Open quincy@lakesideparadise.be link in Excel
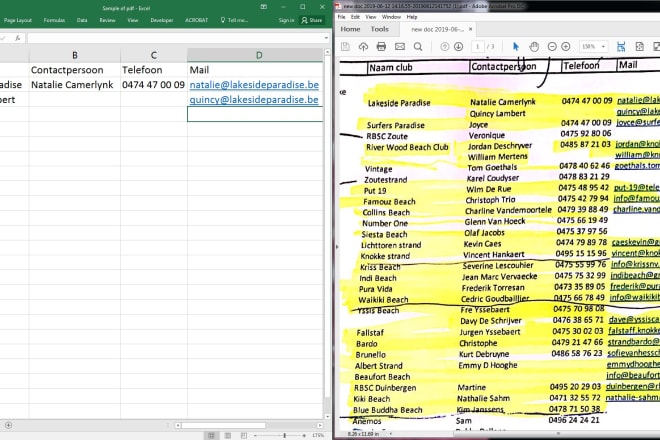660x440 pixels. tap(254, 100)
